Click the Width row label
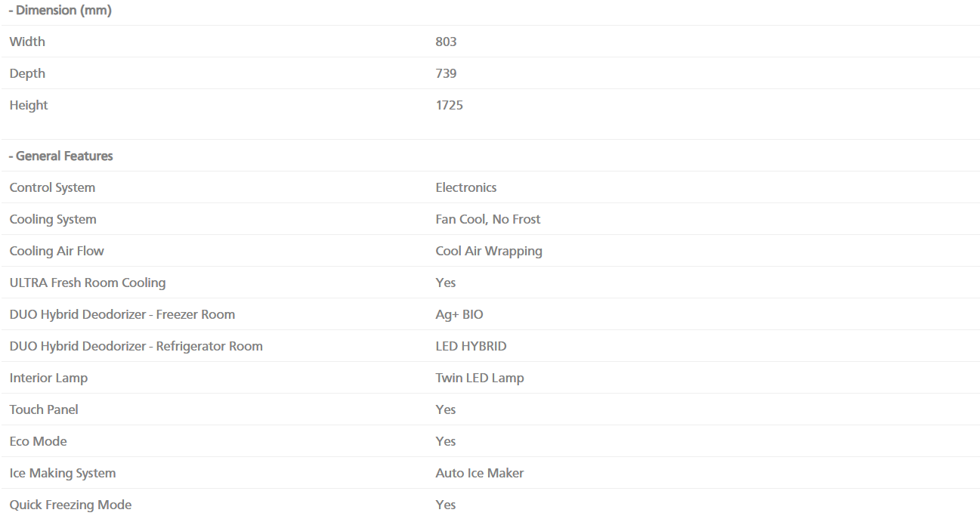This screenshot has height=519, width=980. point(27,42)
